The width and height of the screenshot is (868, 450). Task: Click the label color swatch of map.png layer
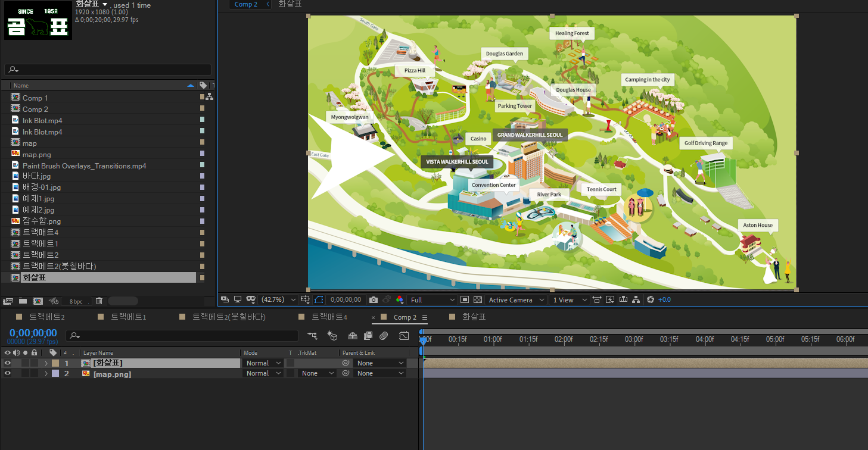(x=55, y=373)
